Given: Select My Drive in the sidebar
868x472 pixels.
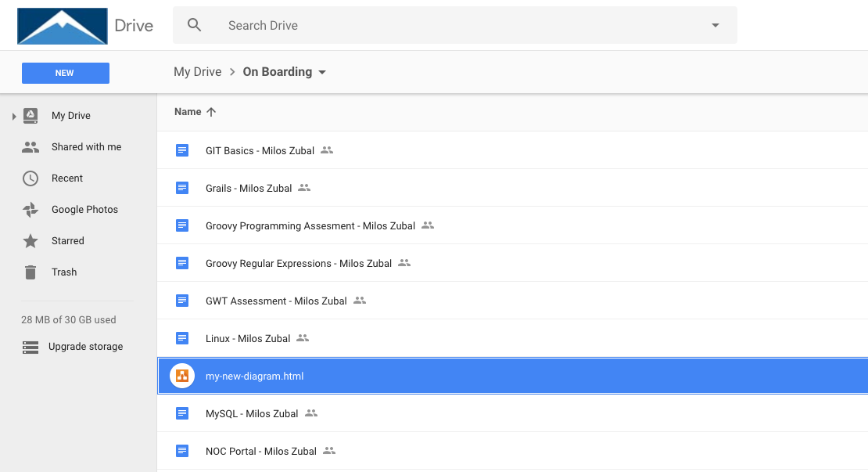Looking at the screenshot, I should click(x=71, y=116).
